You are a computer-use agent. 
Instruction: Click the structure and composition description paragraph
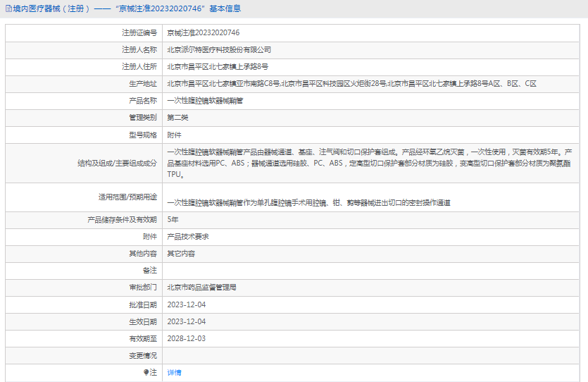point(370,164)
